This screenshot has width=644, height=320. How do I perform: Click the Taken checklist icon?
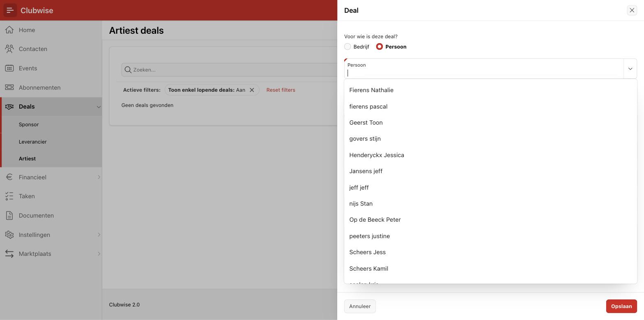point(9,196)
